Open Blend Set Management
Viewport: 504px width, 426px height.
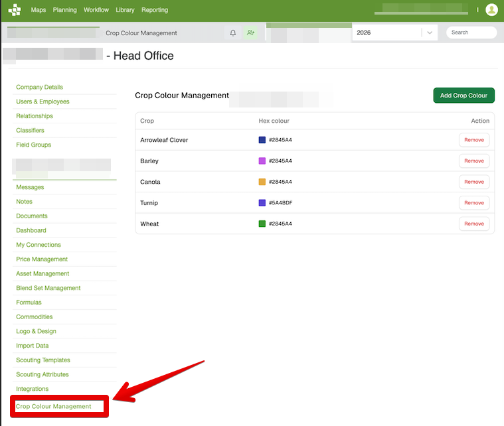[x=48, y=288]
